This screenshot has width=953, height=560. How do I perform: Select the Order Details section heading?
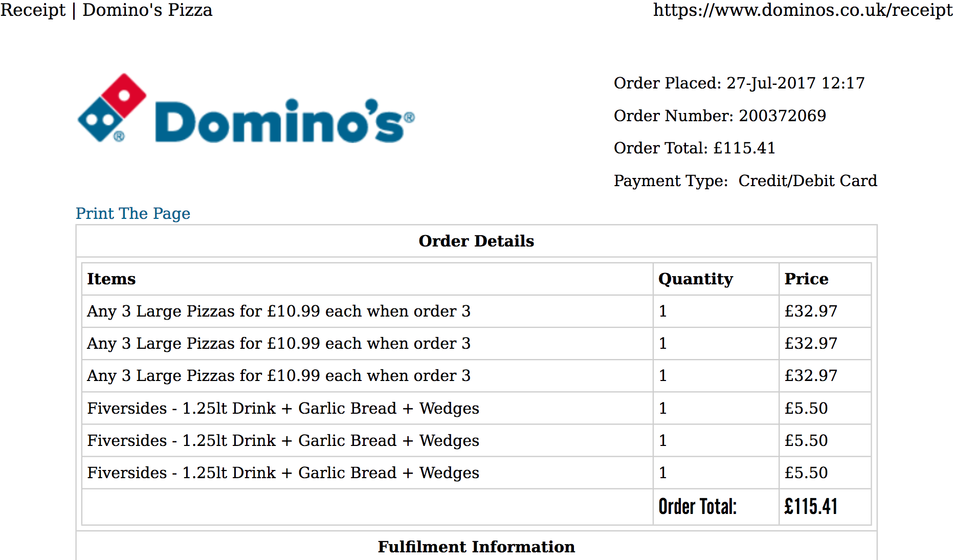click(x=476, y=241)
